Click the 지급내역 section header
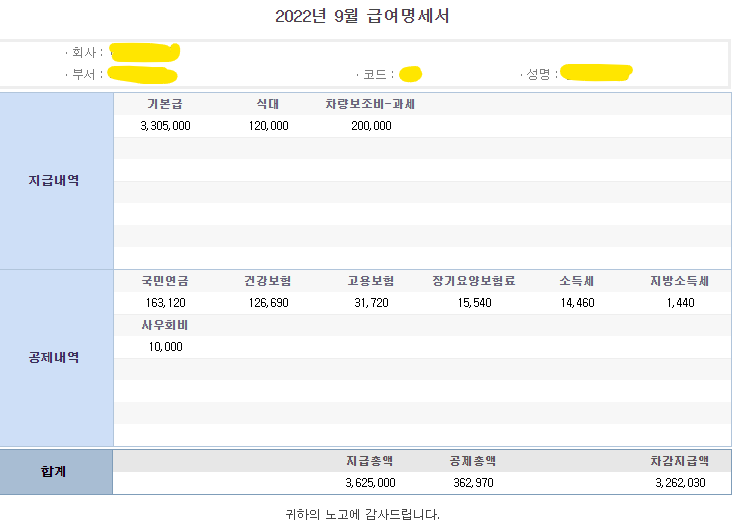Viewport: 733px width, 531px height. click(55, 181)
